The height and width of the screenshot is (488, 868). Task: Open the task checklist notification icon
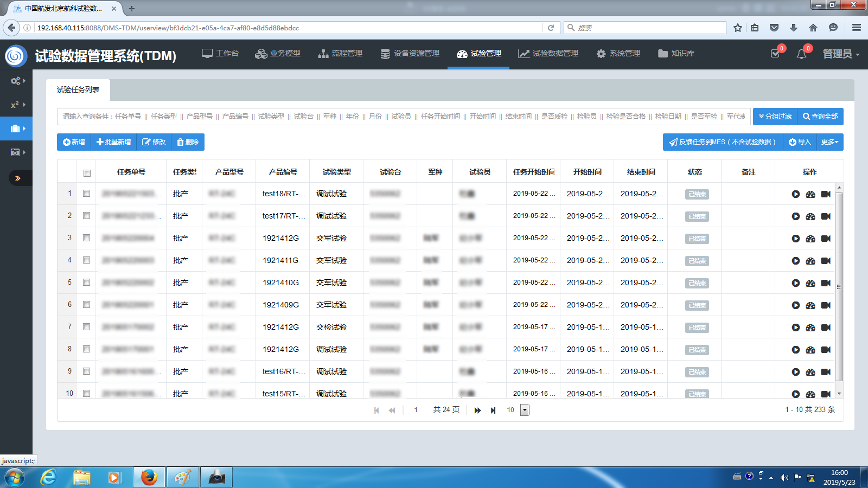(775, 54)
